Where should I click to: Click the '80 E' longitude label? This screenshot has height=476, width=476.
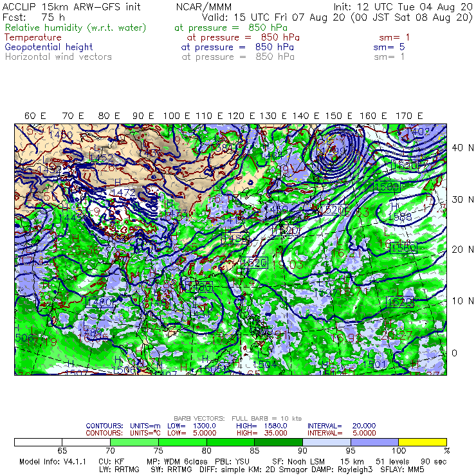109,116
